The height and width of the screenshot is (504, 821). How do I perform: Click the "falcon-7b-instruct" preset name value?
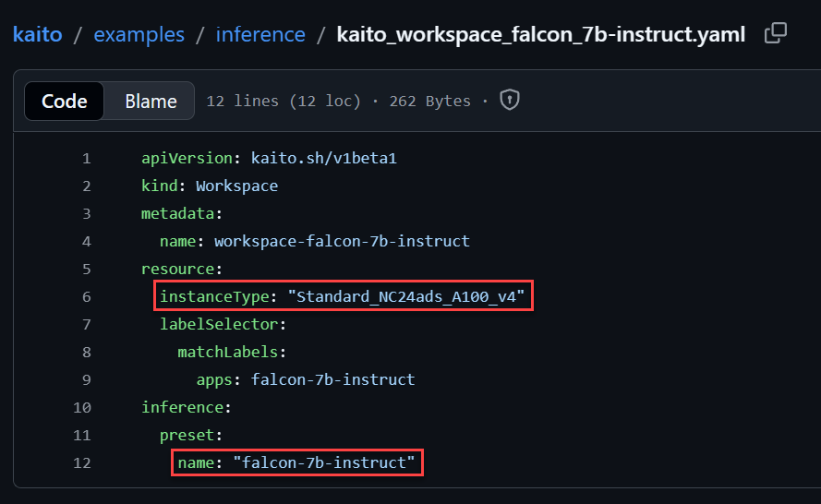click(323, 462)
